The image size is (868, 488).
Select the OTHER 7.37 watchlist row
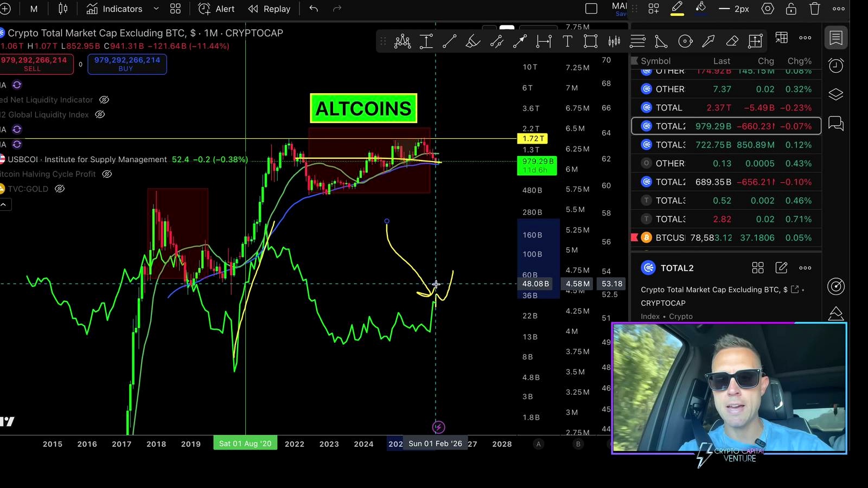coord(726,89)
